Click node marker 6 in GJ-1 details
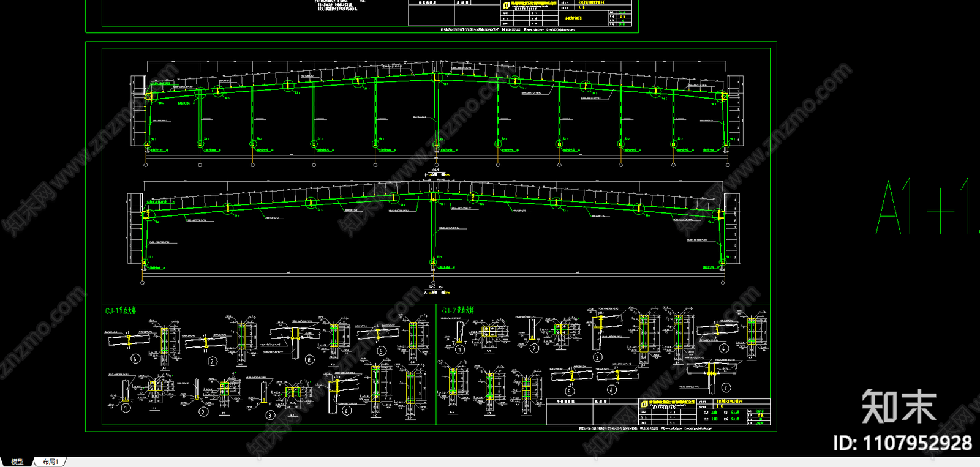 (x=135, y=359)
